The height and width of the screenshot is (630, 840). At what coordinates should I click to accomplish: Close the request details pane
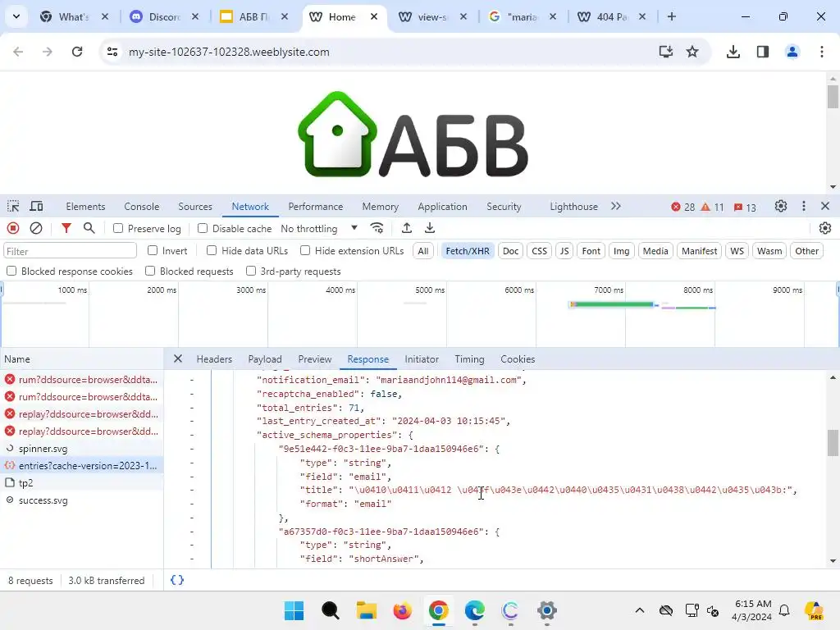pyautogui.click(x=178, y=359)
